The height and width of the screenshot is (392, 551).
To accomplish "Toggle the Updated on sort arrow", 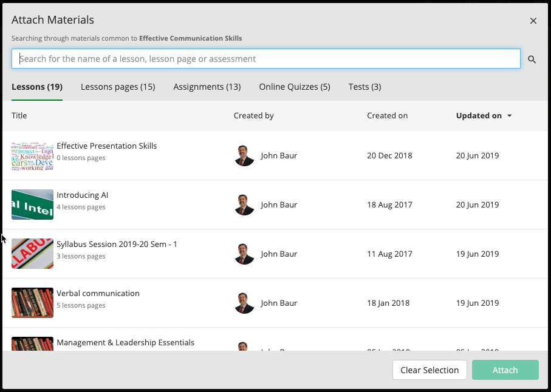I will 510,116.
